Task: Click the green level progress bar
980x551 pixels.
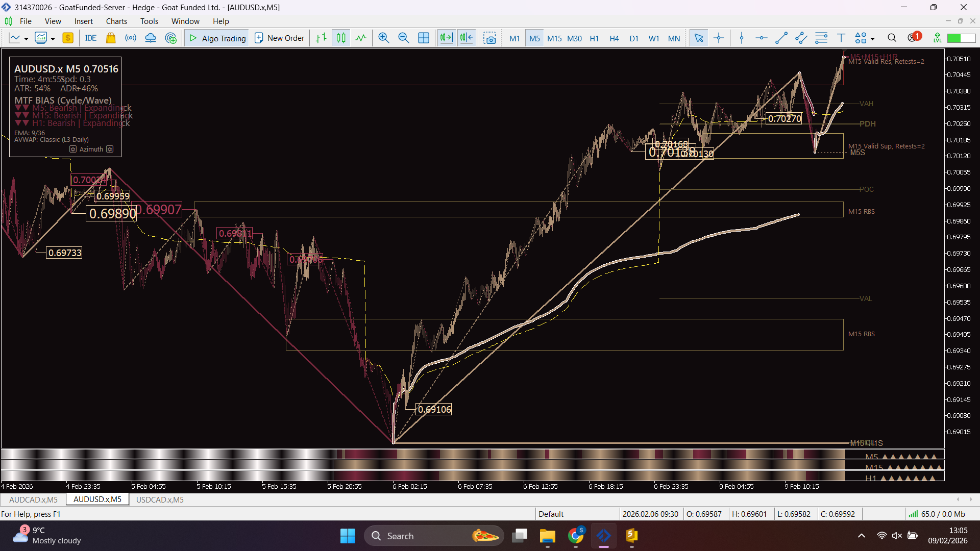Action: click(x=961, y=38)
